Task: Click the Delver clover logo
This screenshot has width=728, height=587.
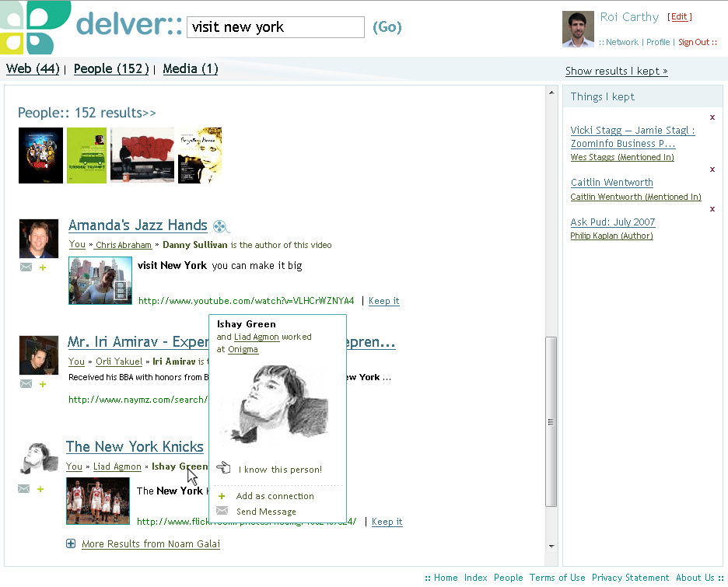Action: [33, 27]
